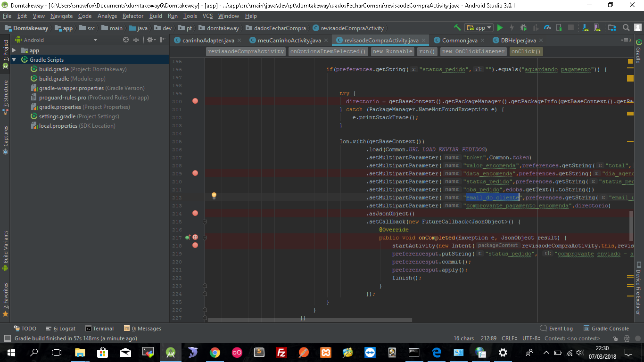Attach debugger to Android process icon
644x362 pixels.
pos(559,28)
